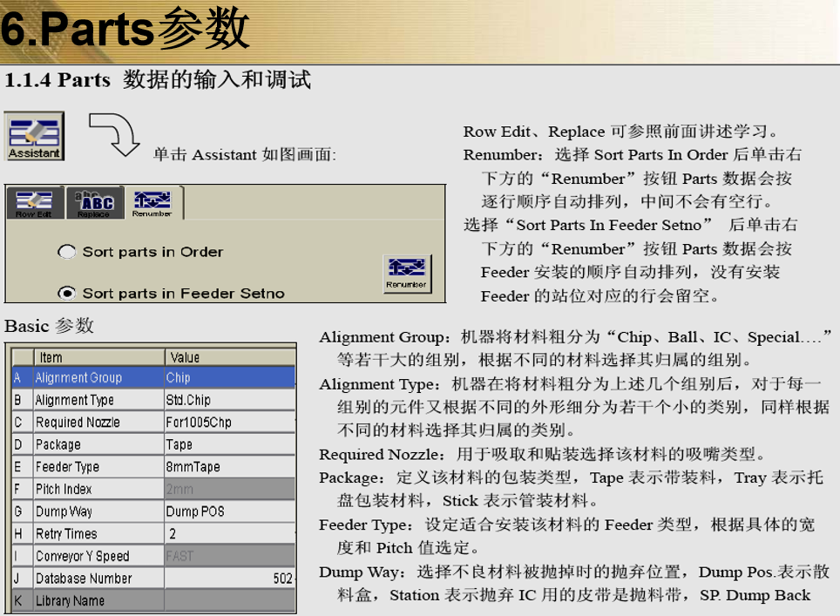Edit the Retry Times value field
The height and width of the screenshot is (616, 840).
[228, 534]
